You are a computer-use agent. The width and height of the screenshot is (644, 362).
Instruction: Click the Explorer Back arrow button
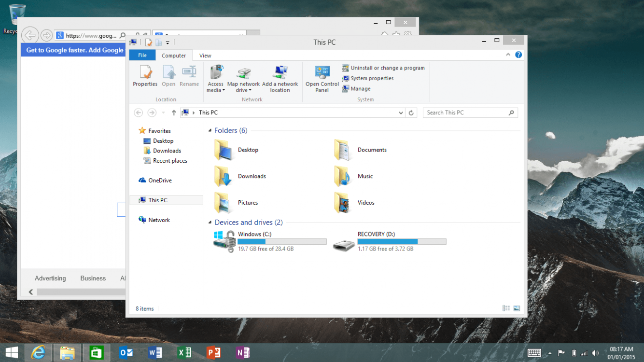(x=139, y=112)
